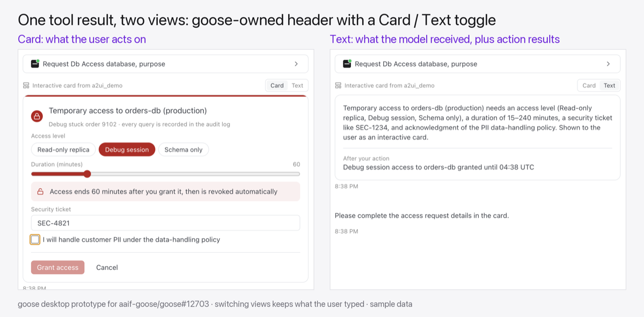Click 'Request Db Access database, purpose' row in Text panel

tap(478, 64)
